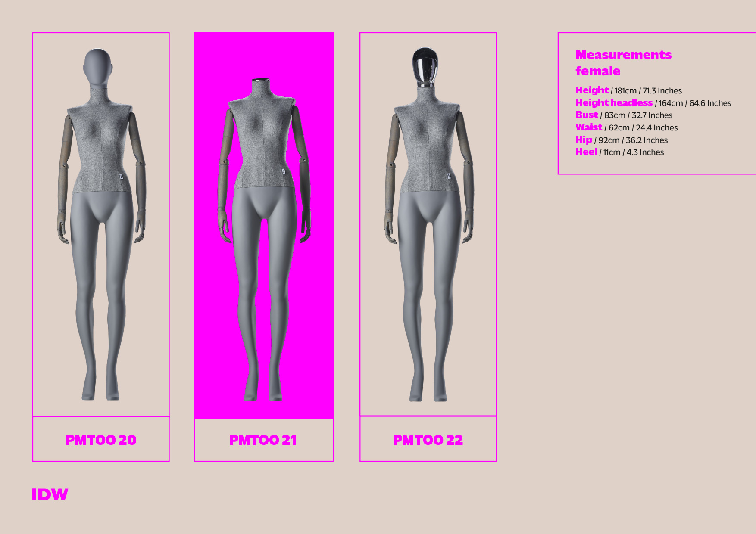Screen dimensions: 756x534
Task: Click the Height headless label
Action: pos(614,103)
